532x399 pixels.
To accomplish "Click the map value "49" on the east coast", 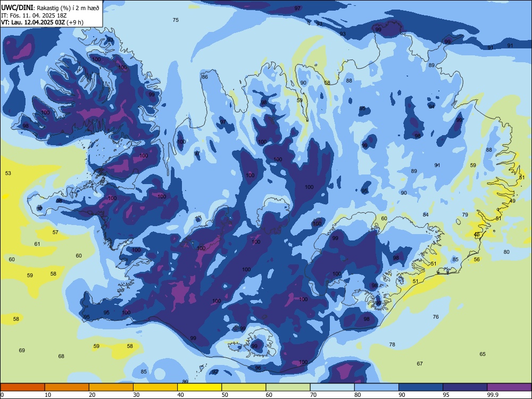I will point(512,201).
